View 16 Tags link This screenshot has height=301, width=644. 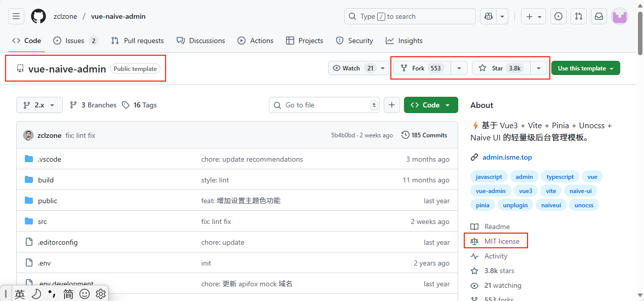(x=139, y=105)
